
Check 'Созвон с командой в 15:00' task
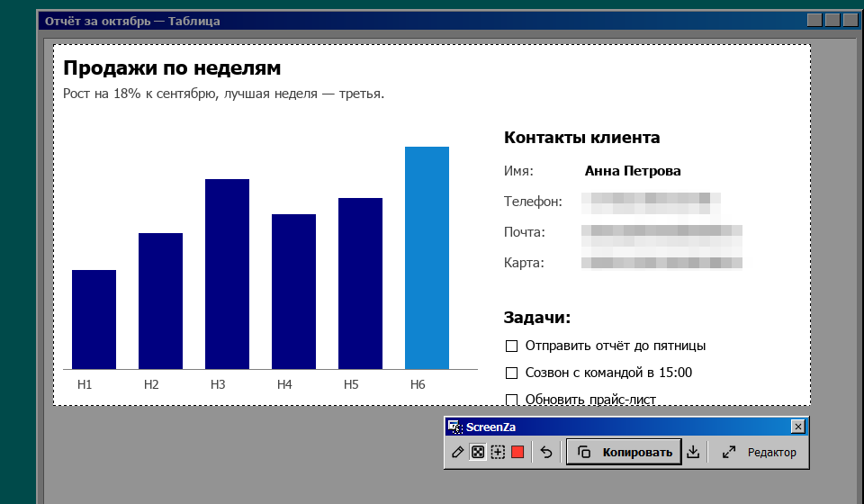coord(511,373)
